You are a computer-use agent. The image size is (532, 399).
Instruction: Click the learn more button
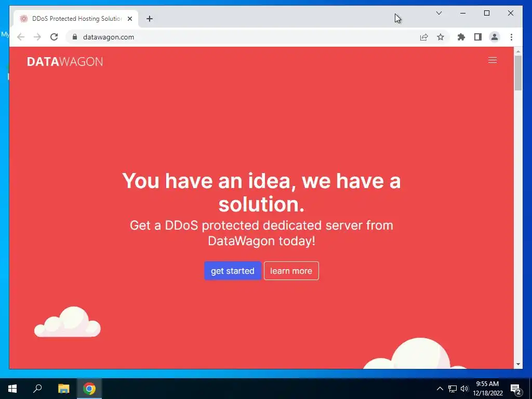click(291, 271)
